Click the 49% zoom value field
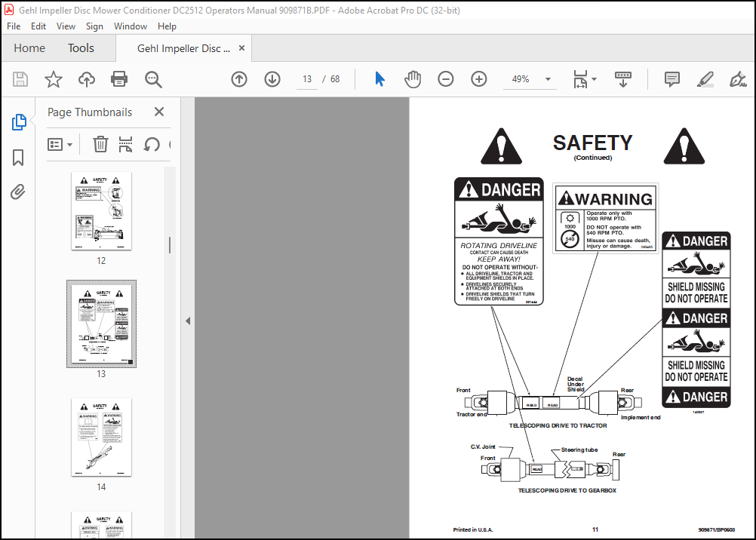The height and width of the screenshot is (540, 756). point(521,79)
